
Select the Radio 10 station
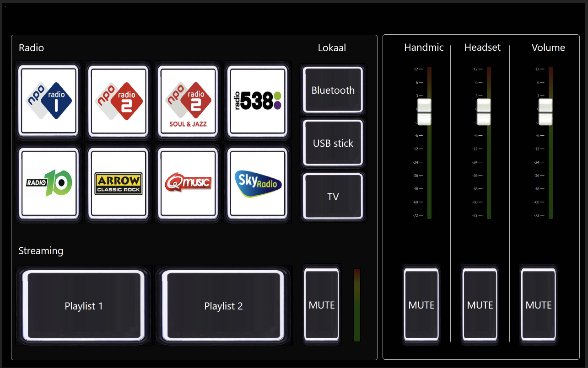[x=49, y=183]
